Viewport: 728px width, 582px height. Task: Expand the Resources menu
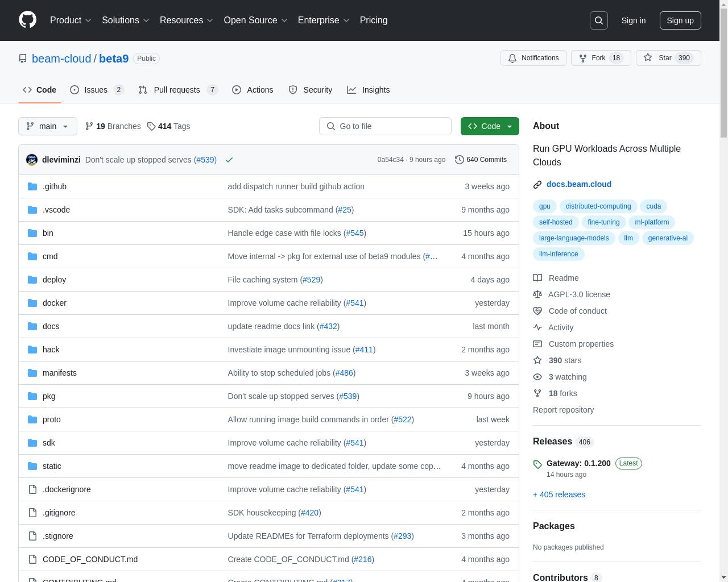187,20
